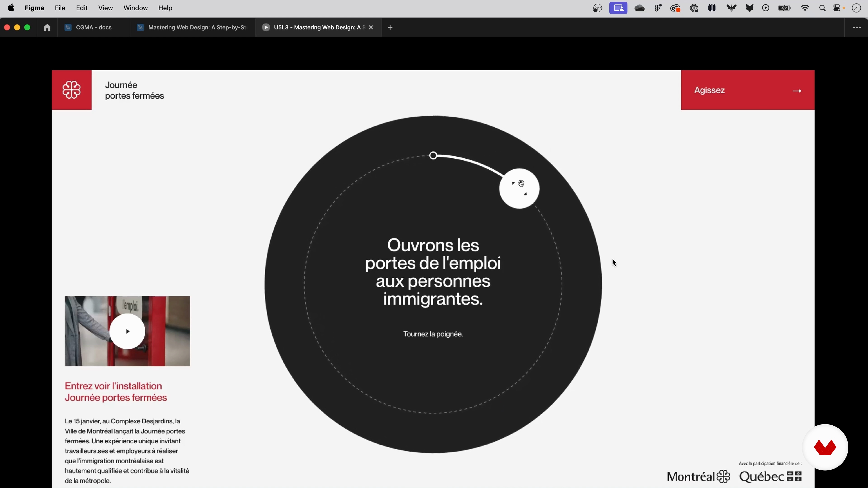Click the Ouvrons les portes headline
The height and width of the screenshot is (488, 868).
click(x=433, y=272)
